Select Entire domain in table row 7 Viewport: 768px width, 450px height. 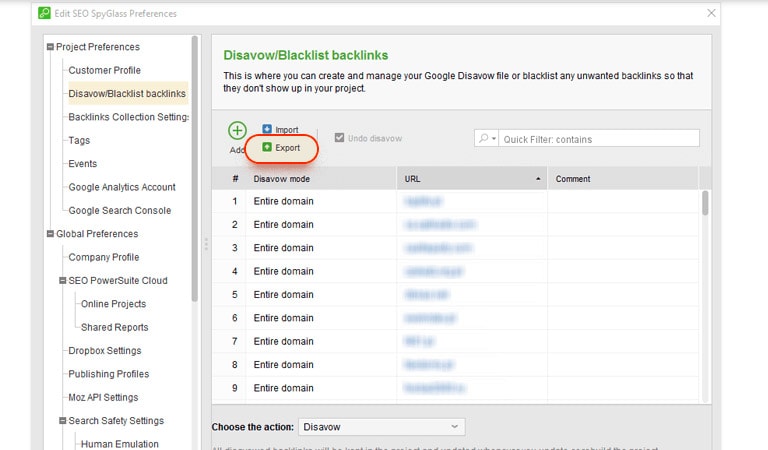(283, 341)
